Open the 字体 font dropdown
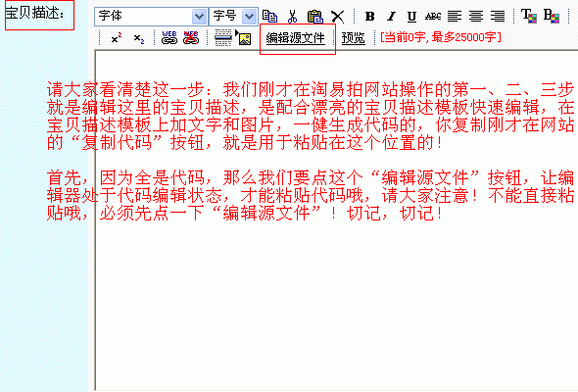 coord(151,17)
